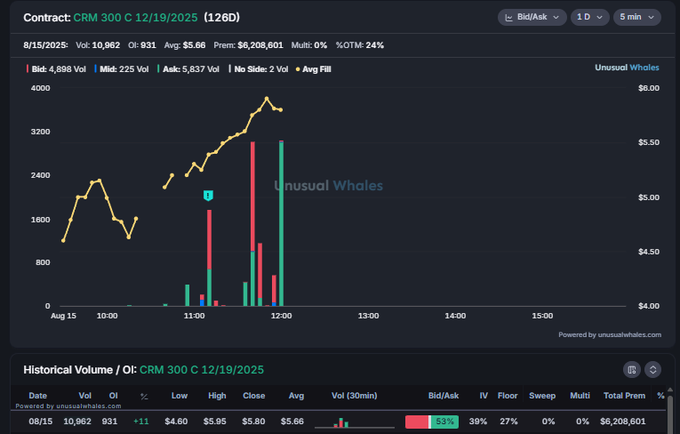Sort table by OI column header

[x=113, y=395]
